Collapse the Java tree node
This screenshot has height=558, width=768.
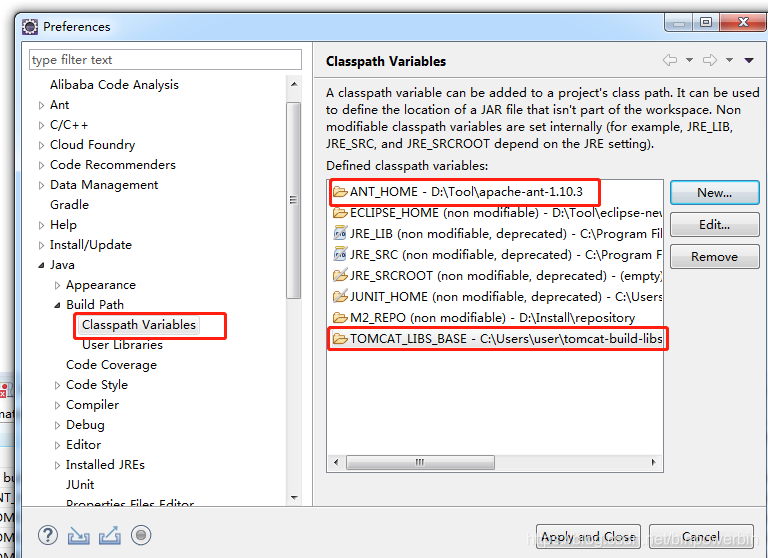(x=41, y=265)
